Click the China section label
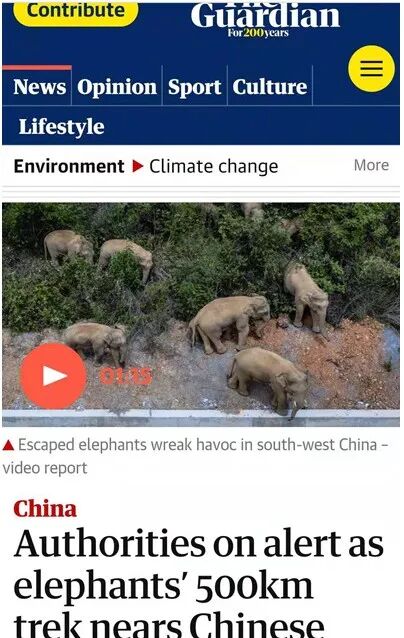404x638 pixels. pyautogui.click(x=45, y=509)
